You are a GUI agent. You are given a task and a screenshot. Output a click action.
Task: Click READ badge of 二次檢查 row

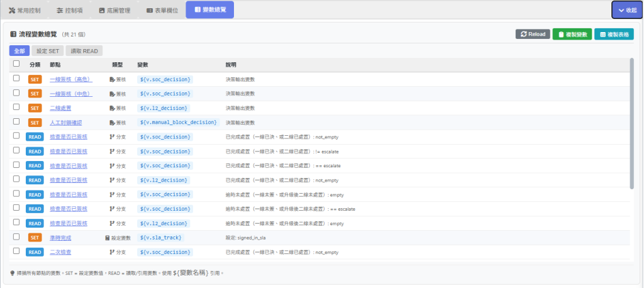[35, 252]
